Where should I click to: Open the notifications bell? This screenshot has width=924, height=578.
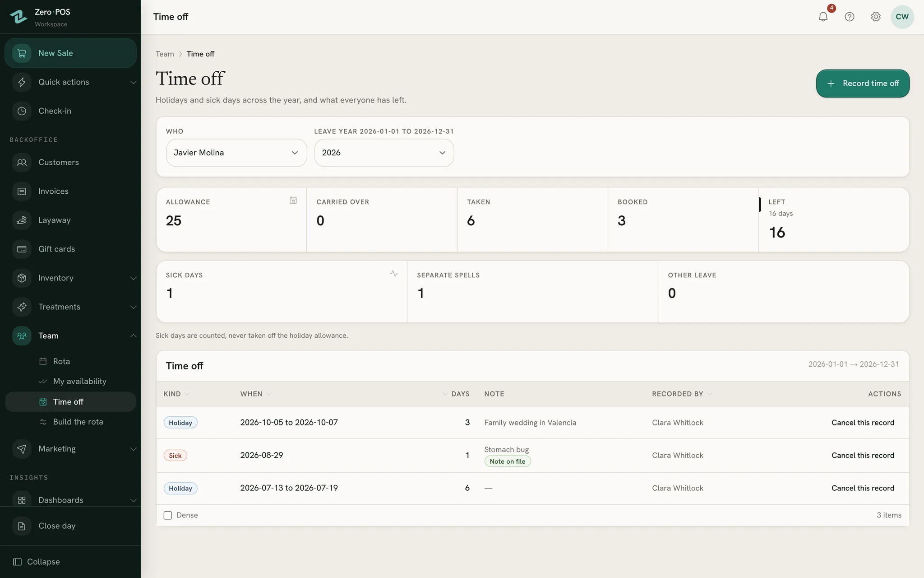click(823, 17)
